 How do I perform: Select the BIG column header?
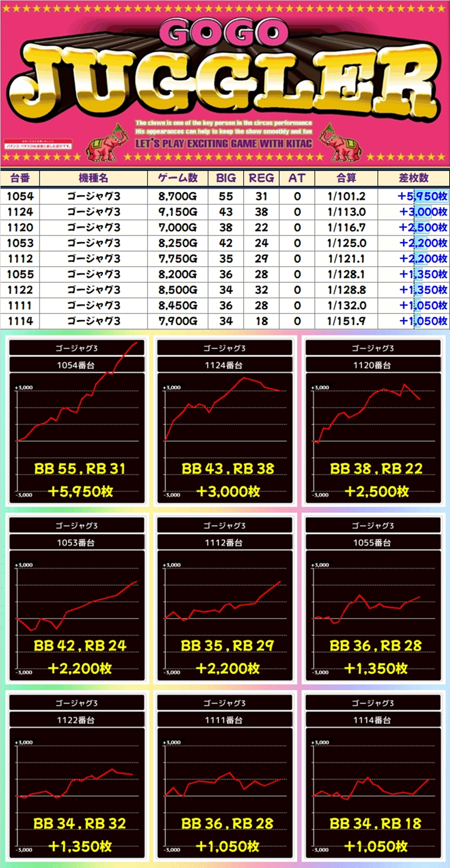coord(226,178)
